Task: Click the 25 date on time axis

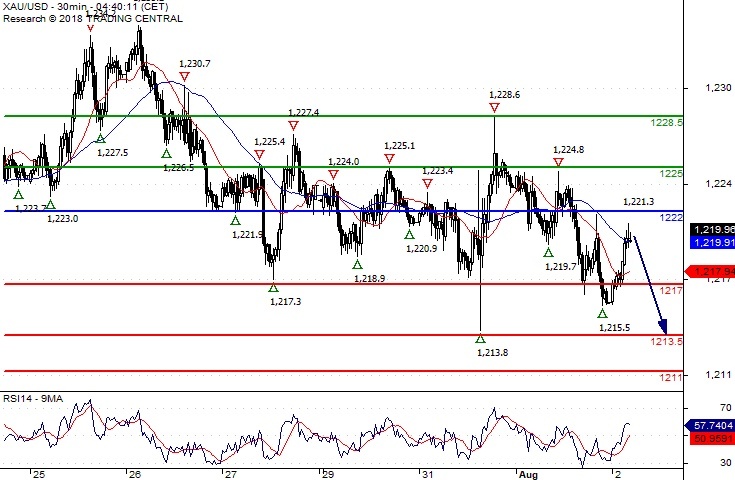Action: point(39,475)
